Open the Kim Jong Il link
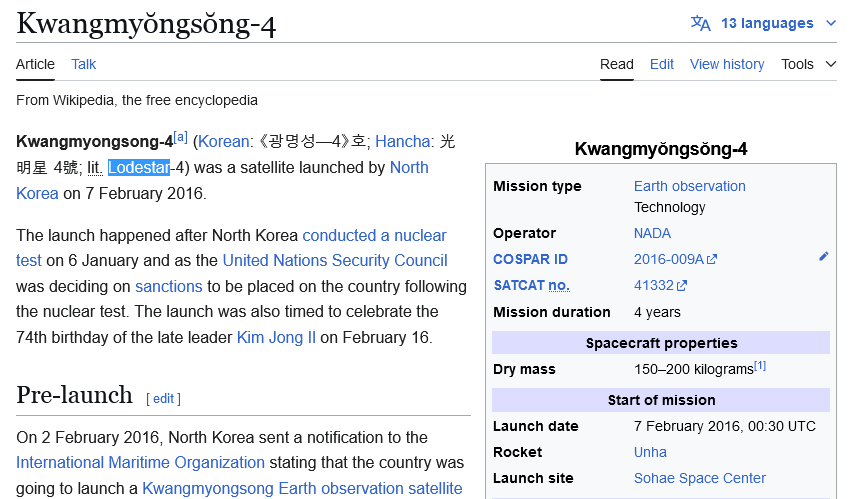This screenshot has width=852, height=499. point(276,338)
